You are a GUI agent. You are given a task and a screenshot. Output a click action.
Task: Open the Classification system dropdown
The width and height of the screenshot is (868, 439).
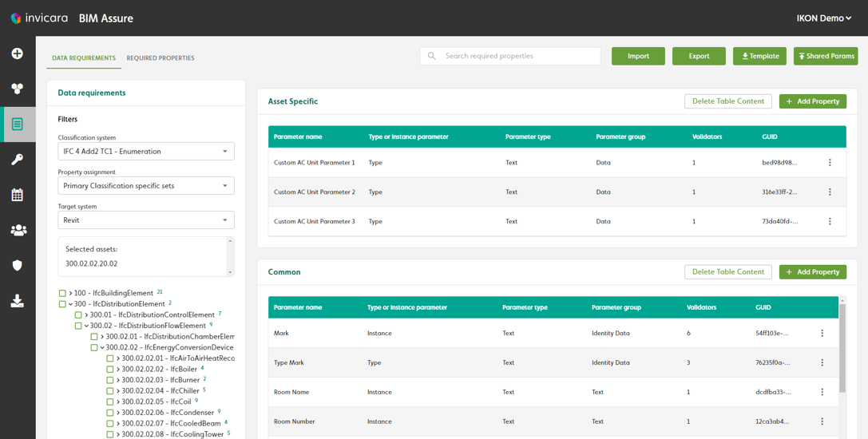145,152
